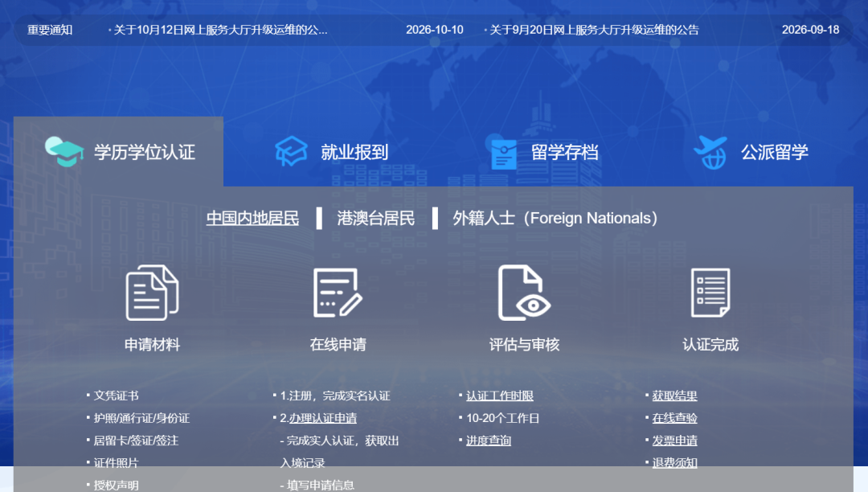
Task: Click the 评估与审核 document eye icon
Action: pyautogui.click(x=524, y=293)
